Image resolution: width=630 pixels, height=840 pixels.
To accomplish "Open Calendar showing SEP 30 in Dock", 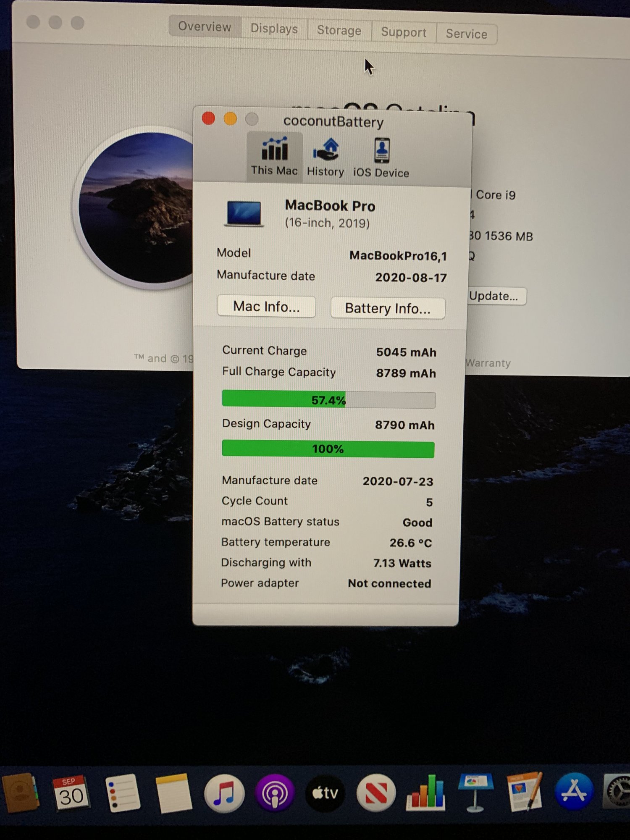I will [x=71, y=793].
